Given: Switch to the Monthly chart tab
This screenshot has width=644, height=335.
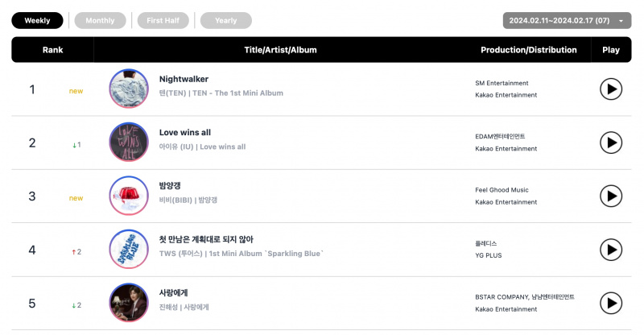Looking at the screenshot, I should 100,21.
